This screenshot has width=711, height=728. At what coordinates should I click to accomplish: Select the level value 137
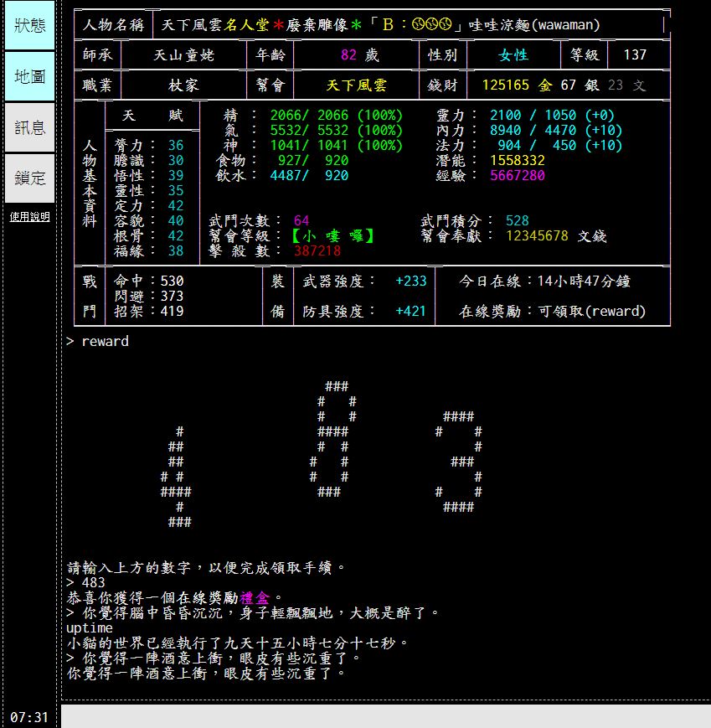tap(635, 54)
